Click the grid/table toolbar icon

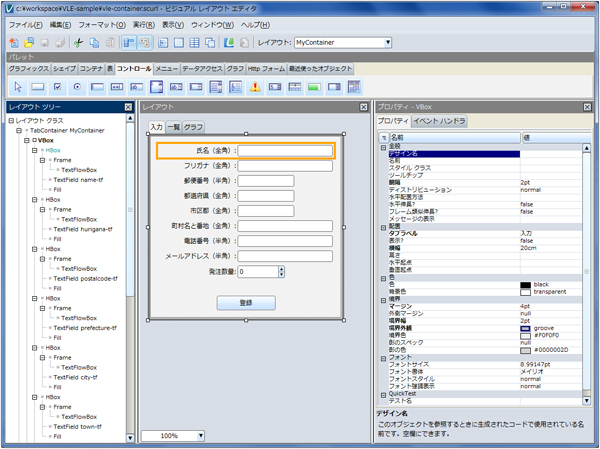tap(194, 42)
